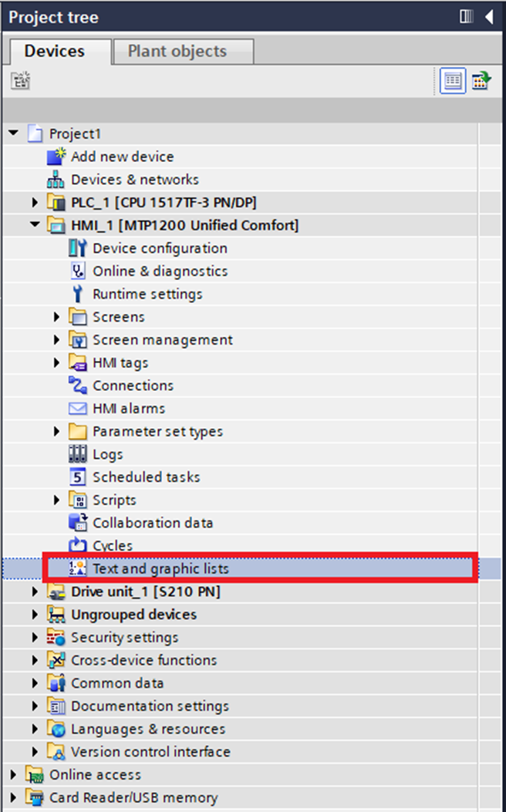
Task: Switch to the Plant objects tab
Action: point(183,51)
